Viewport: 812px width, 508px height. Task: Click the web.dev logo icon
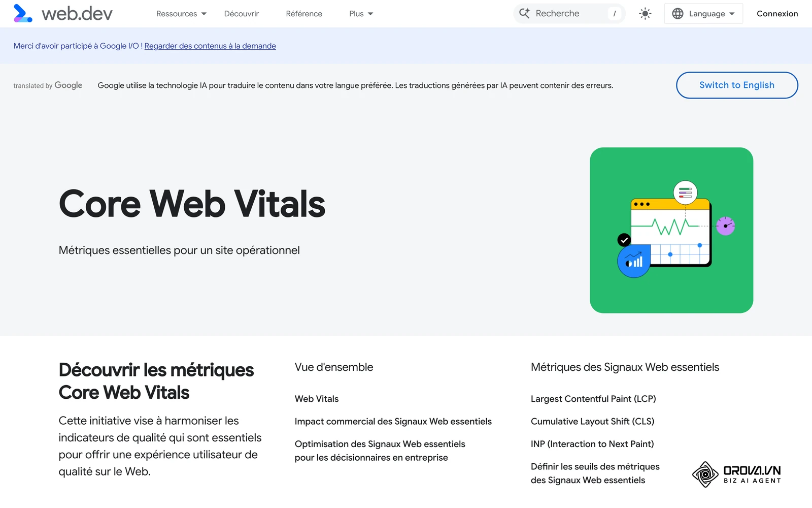23,13
